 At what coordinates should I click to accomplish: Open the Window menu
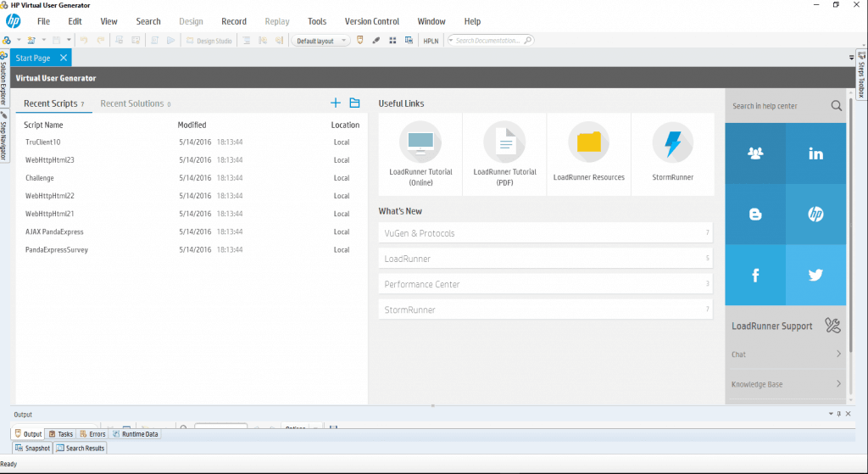point(431,21)
